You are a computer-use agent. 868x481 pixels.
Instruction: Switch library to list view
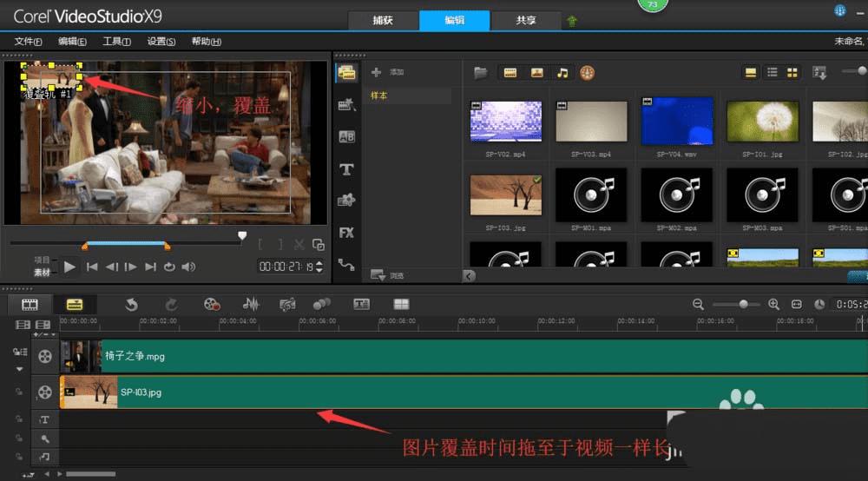pos(773,73)
